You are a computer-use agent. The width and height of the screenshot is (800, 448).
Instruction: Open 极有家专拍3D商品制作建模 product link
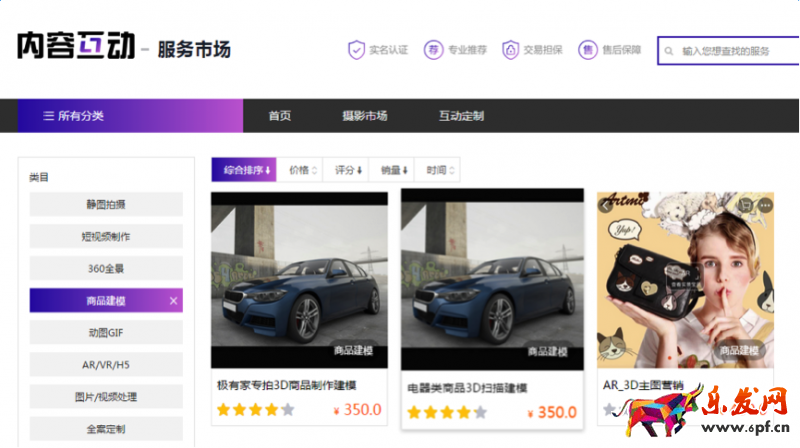(x=287, y=385)
